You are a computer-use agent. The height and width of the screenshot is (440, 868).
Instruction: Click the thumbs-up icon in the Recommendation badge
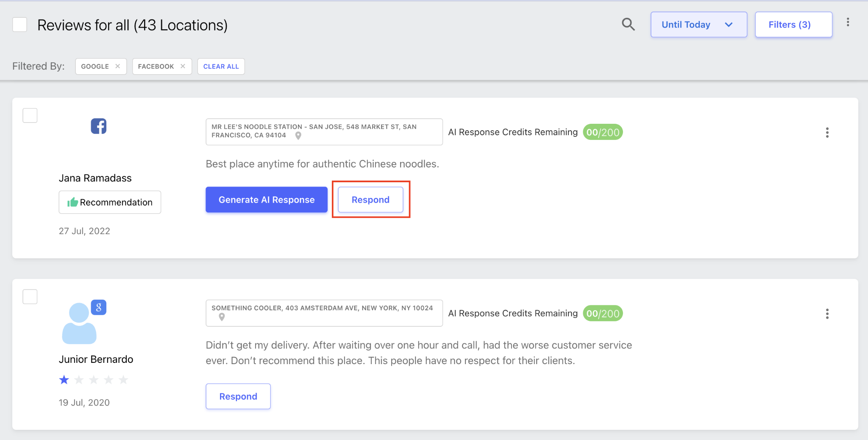click(72, 202)
